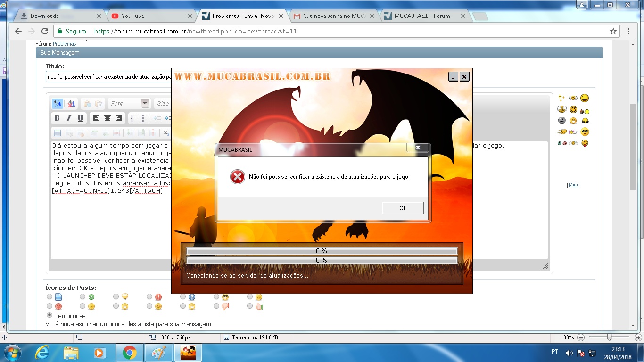Choose the red exclamation post icon radio
The width and height of the screenshot is (644, 362).
[149, 297]
